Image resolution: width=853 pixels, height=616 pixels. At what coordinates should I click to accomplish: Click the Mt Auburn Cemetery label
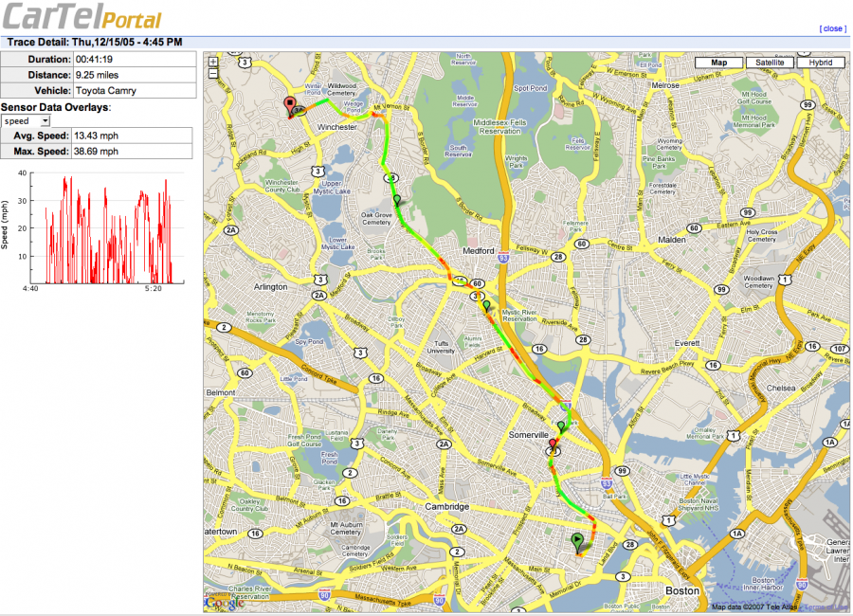345,529
